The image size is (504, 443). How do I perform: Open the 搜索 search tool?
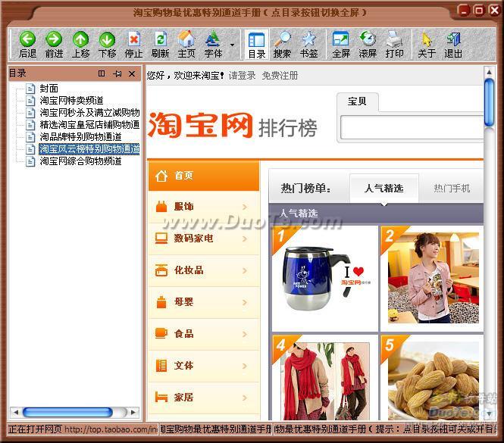(282, 39)
